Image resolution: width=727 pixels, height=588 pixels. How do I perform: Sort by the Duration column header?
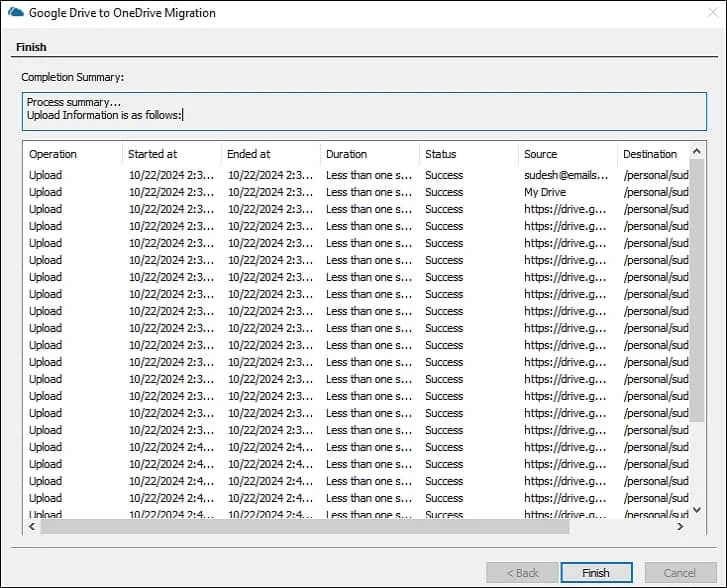coord(370,154)
